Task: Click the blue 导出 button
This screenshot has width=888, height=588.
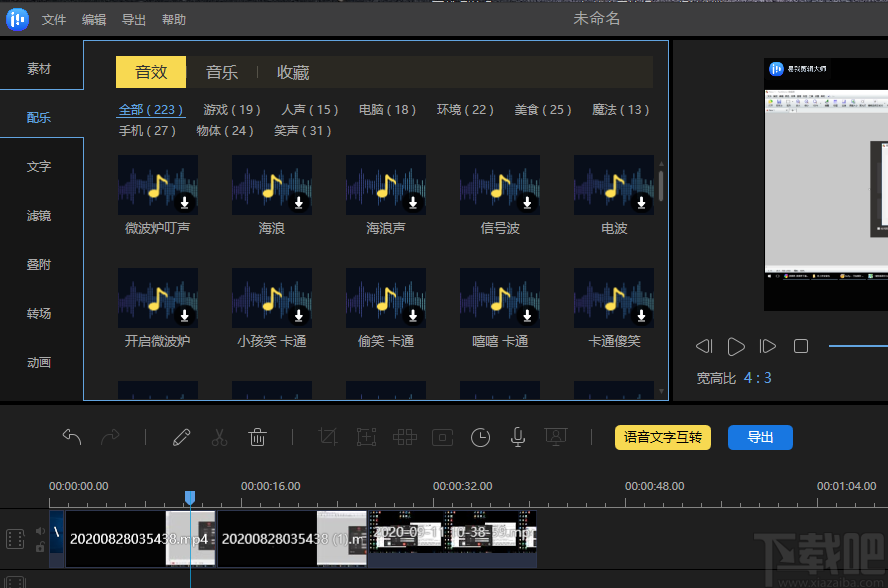Action: (760, 437)
